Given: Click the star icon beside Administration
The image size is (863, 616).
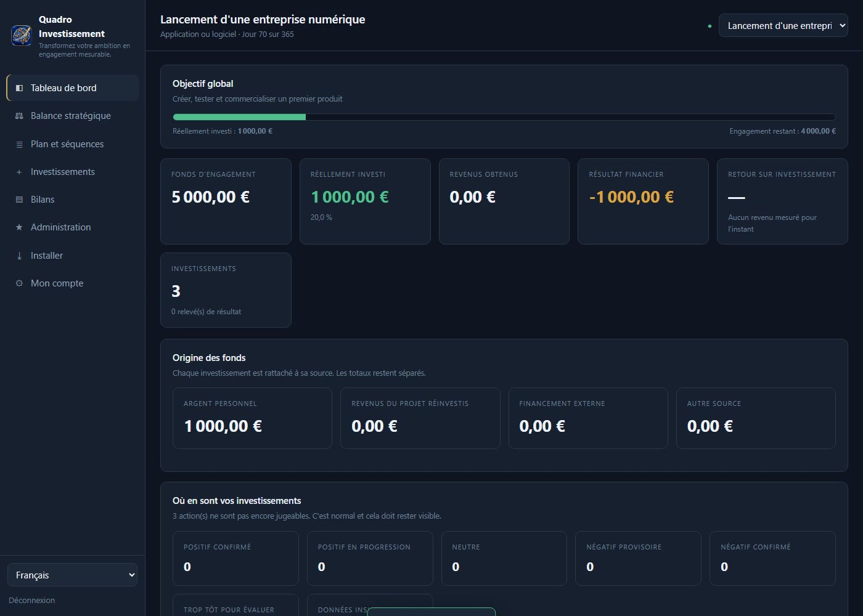Looking at the screenshot, I should [x=19, y=227].
